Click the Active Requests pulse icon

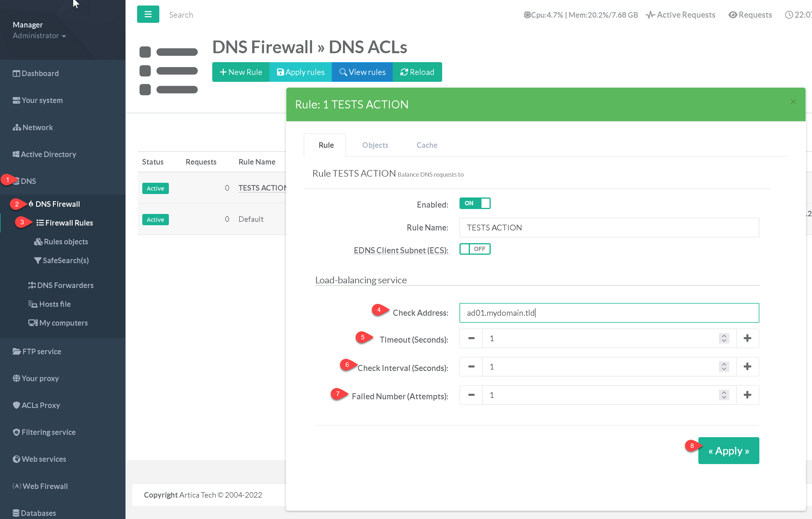[x=650, y=15]
